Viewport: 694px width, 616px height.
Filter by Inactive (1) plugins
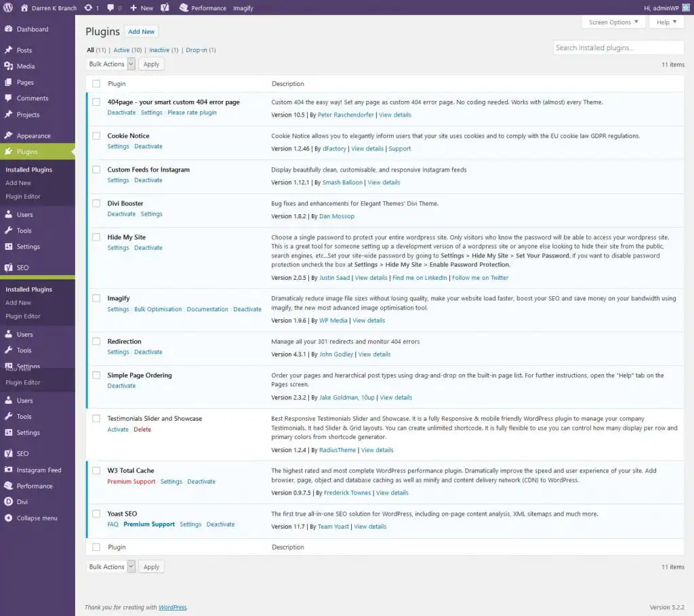coord(164,50)
